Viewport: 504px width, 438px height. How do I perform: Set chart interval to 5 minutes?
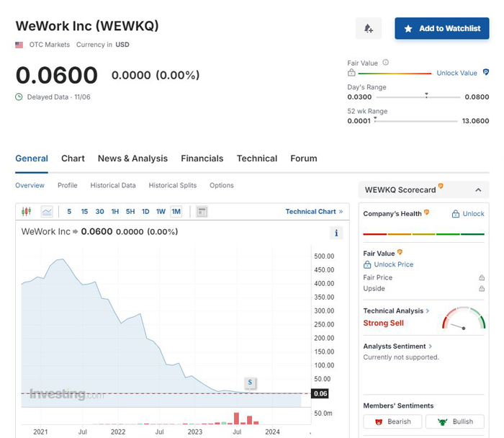click(x=69, y=212)
